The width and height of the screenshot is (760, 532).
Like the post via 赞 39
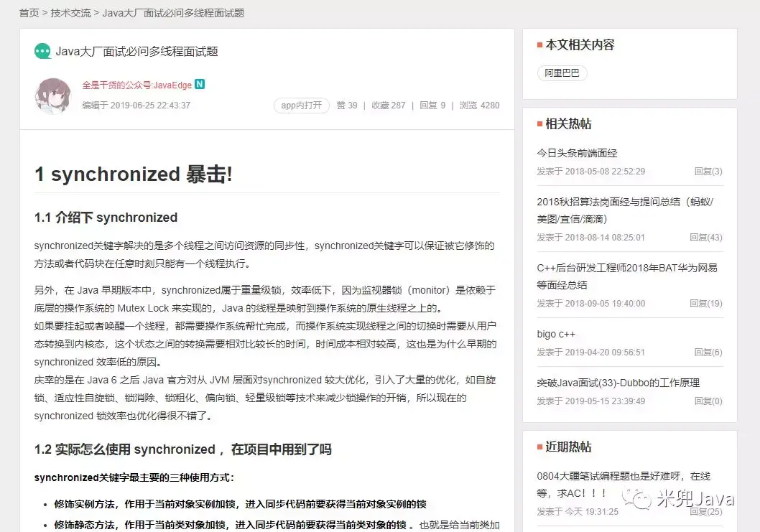point(347,105)
